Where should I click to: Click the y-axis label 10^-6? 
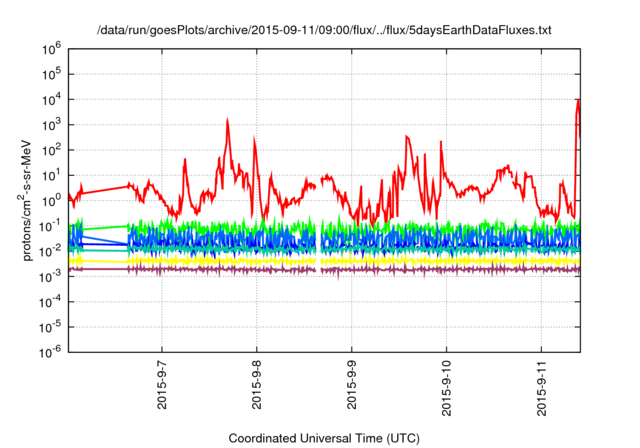point(50,353)
